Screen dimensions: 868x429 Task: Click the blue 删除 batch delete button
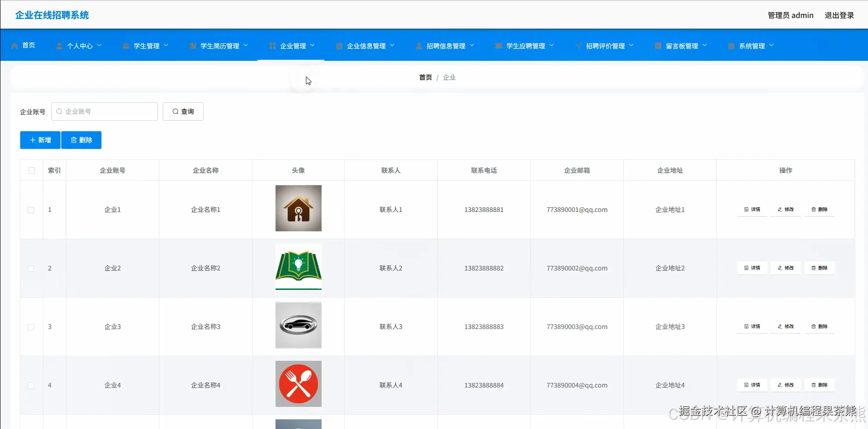coord(81,140)
